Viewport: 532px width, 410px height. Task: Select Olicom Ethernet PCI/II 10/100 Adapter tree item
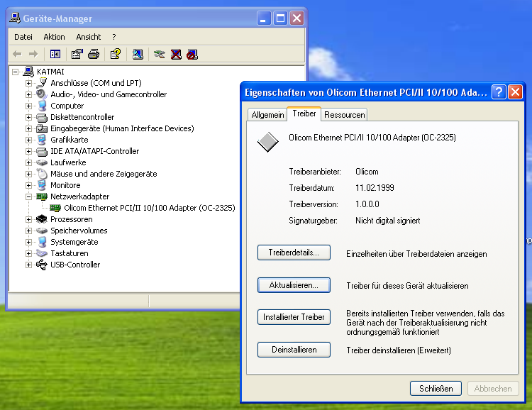(150, 208)
